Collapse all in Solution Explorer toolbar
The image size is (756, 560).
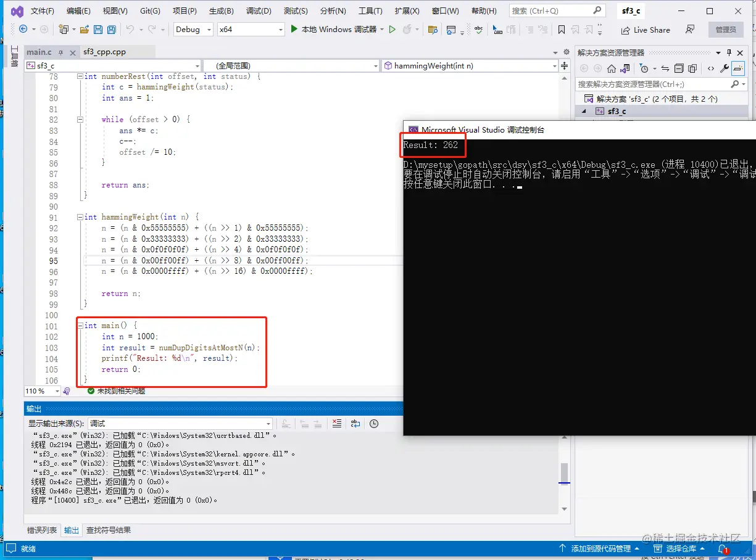(x=679, y=68)
